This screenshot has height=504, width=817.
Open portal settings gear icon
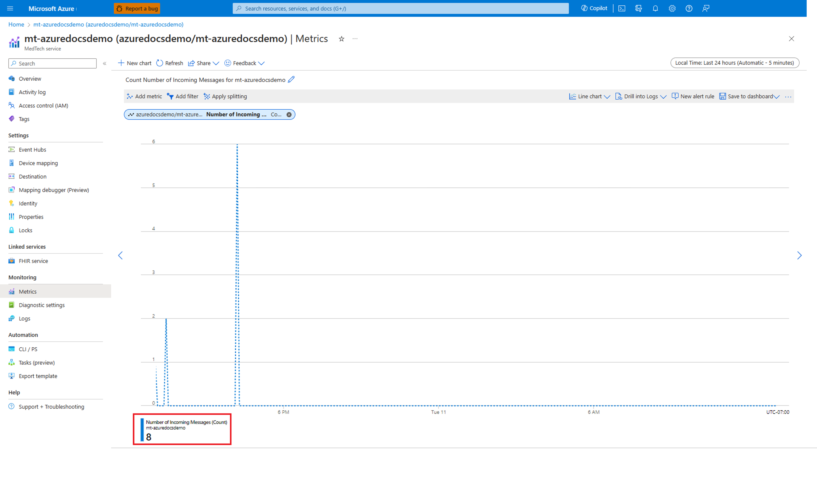(x=672, y=8)
